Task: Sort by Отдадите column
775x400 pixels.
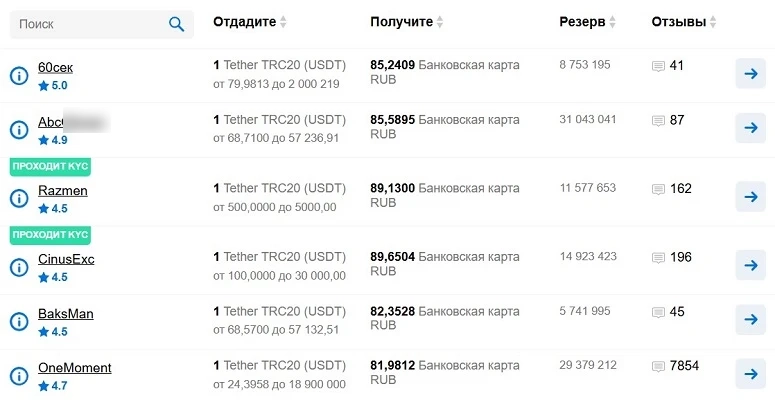Action: tap(250, 22)
